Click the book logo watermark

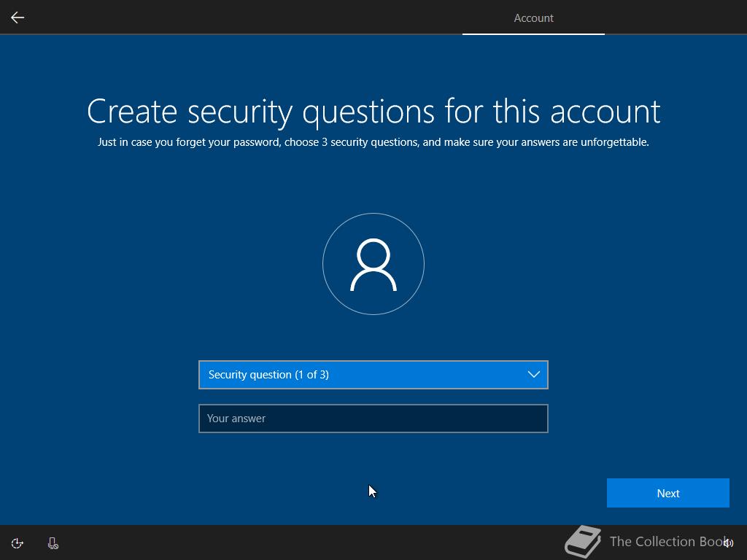point(583,541)
